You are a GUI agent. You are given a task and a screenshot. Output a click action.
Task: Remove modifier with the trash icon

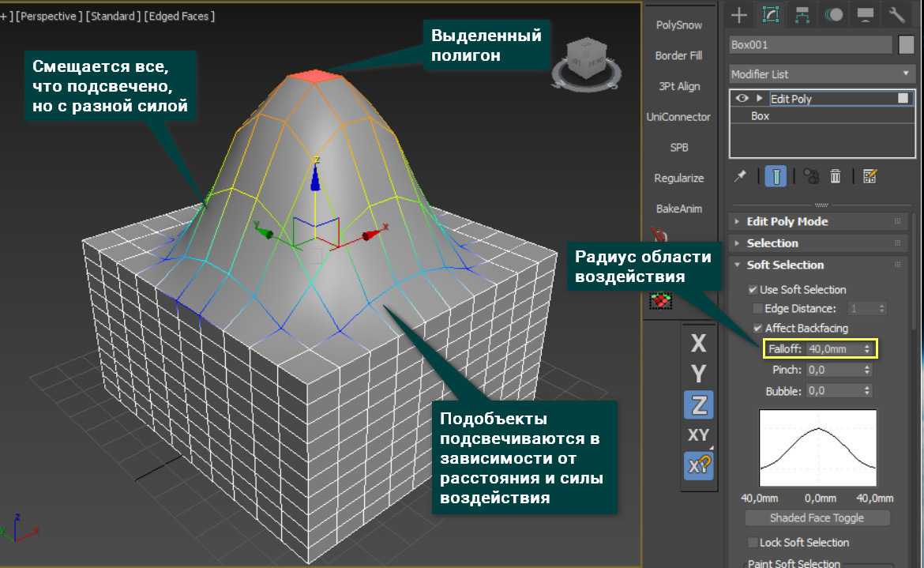click(x=835, y=176)
